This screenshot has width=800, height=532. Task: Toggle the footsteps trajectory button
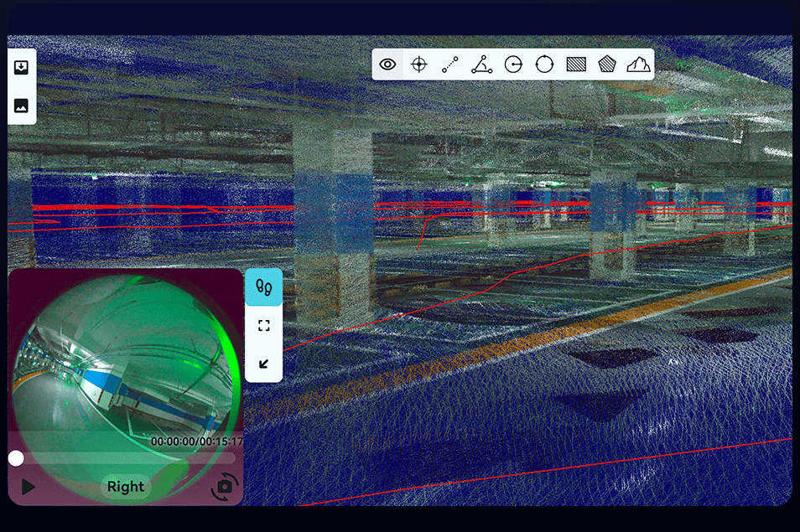tap(263, 287)
